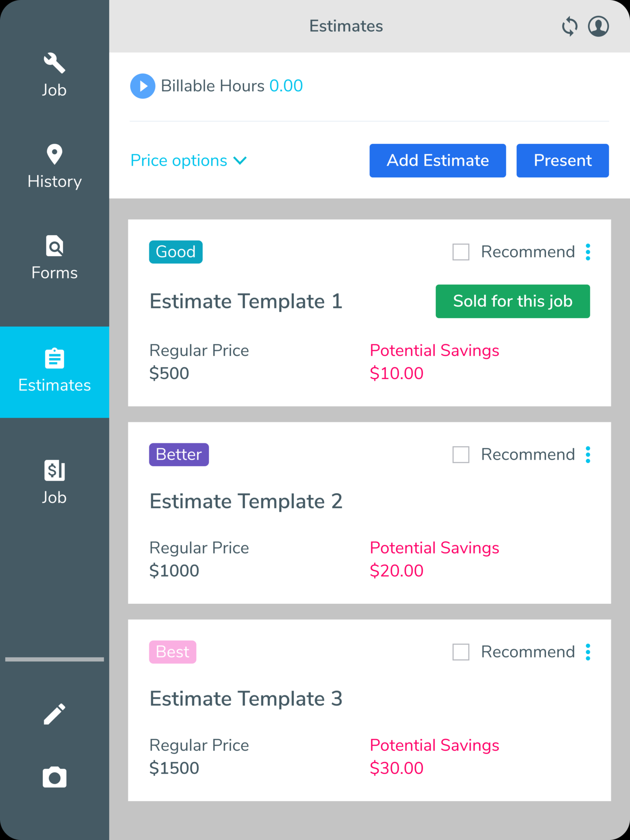Screen dimensions: 630x840
Task: Check Recommend for Estimate Template 1
Action: tap(460, 252)
